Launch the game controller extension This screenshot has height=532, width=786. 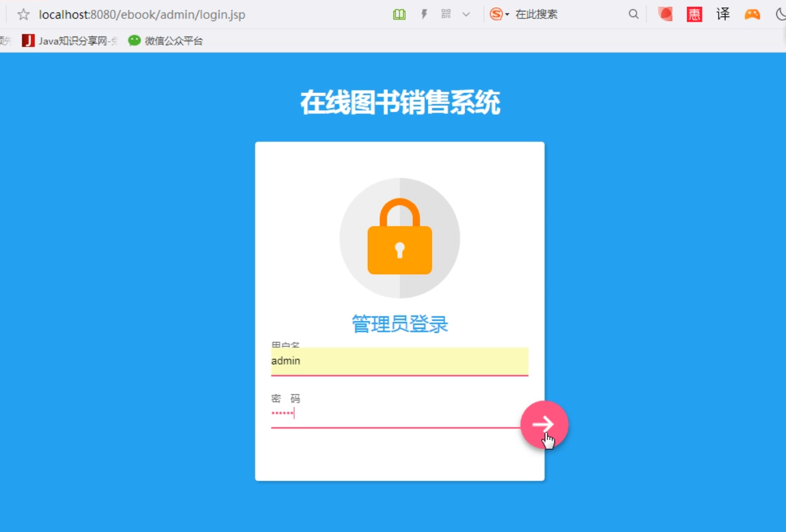(752, 14)
